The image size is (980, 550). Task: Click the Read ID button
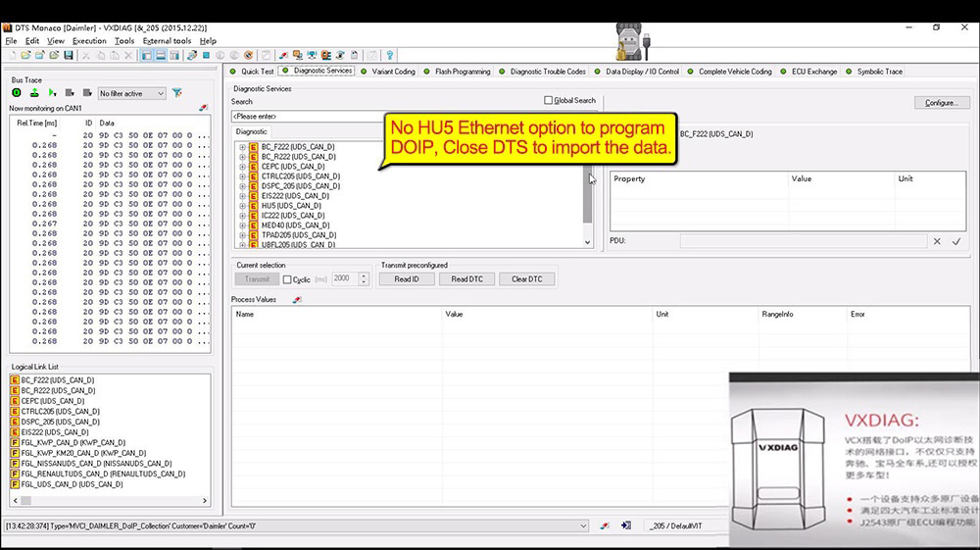[x=407, y=279]
